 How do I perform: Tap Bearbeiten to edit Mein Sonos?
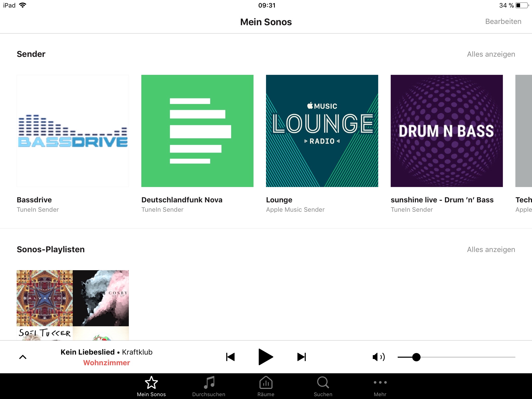[x=503, y=22]
